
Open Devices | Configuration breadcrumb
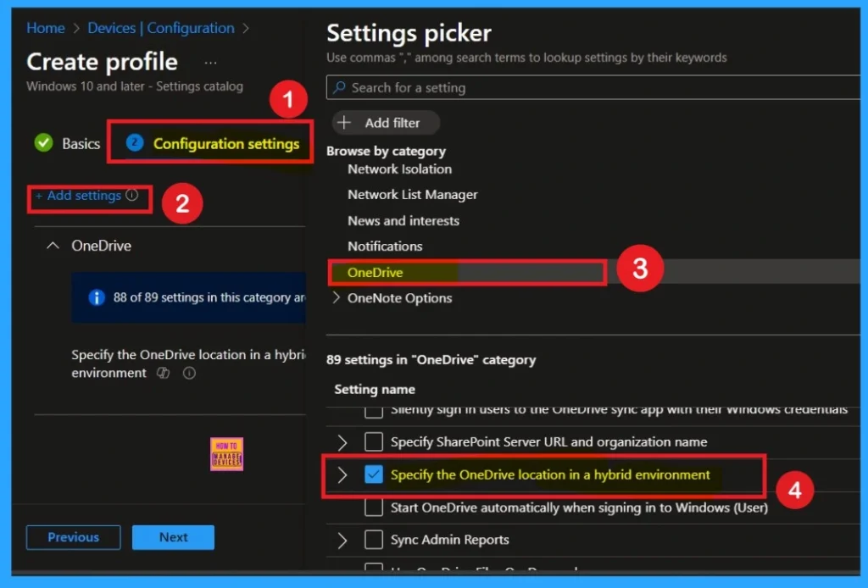click(x=160, y=28)
